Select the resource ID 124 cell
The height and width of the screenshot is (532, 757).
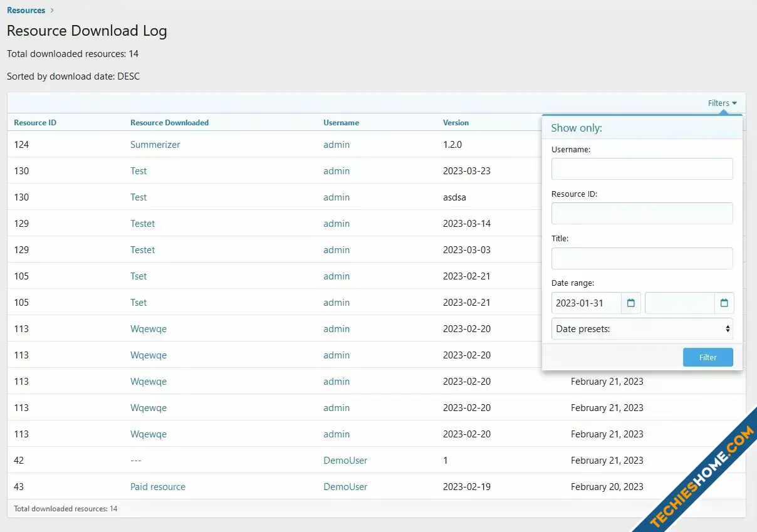click(21, 145)
